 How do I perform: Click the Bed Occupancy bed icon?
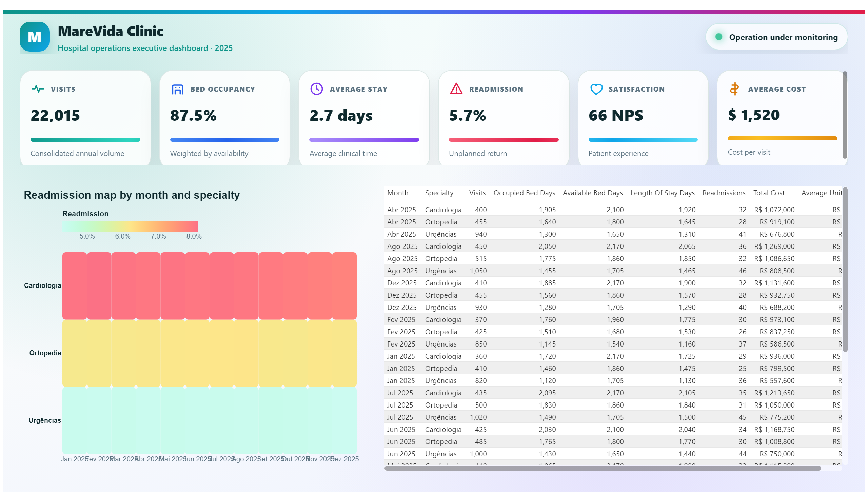177,89
